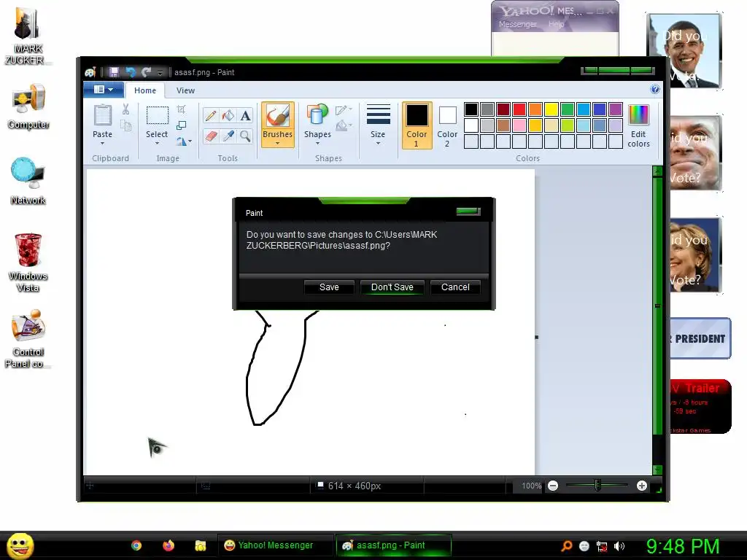Open the Control Panel desktop icon

pos(28,338)
